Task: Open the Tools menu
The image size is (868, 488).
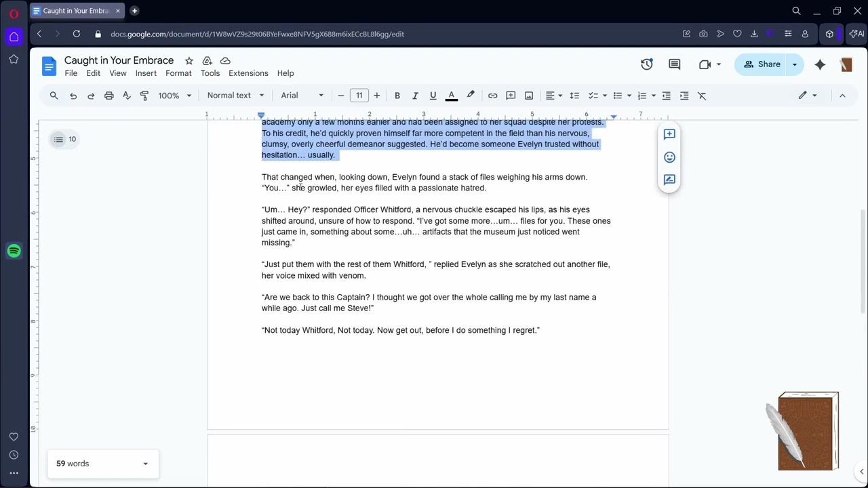Action: (210, 73)
